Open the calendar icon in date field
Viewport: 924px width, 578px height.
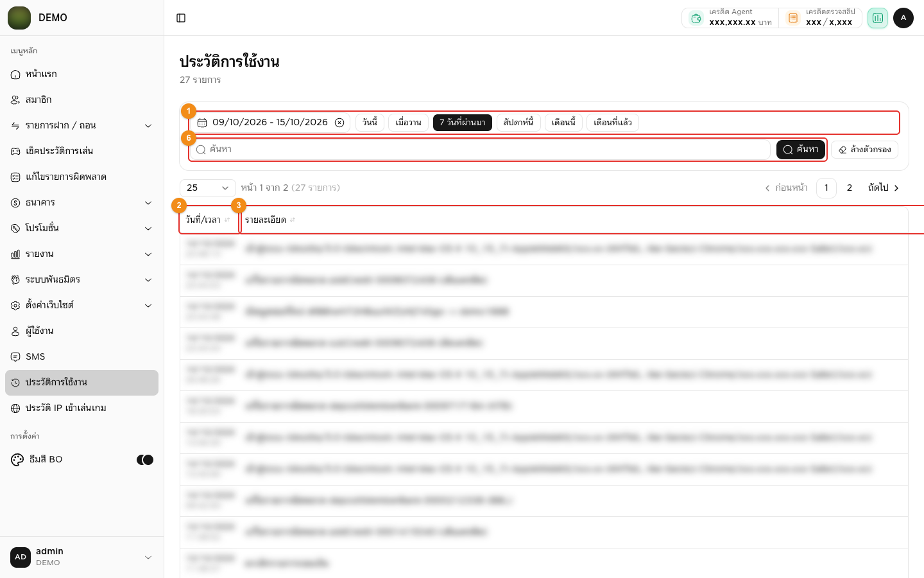pyautogui.click(x=202, y=123)
